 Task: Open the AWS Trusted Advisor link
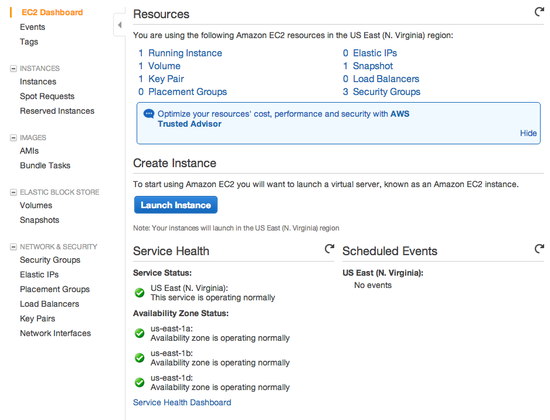click(283, 119)
